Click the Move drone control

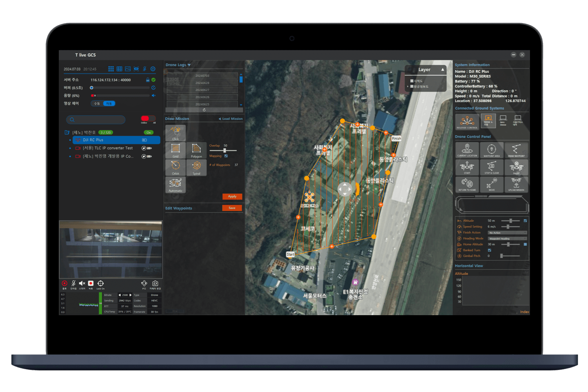(x=492, y=185)
